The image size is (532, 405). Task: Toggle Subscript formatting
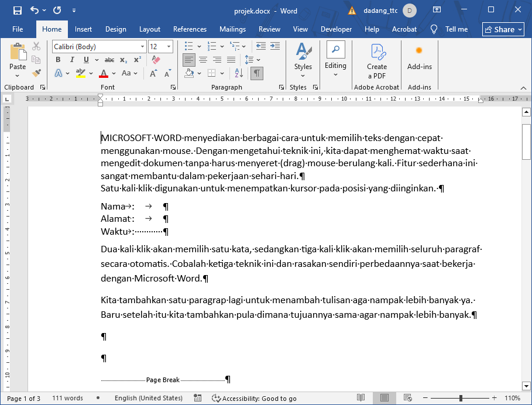pos(123,60)
